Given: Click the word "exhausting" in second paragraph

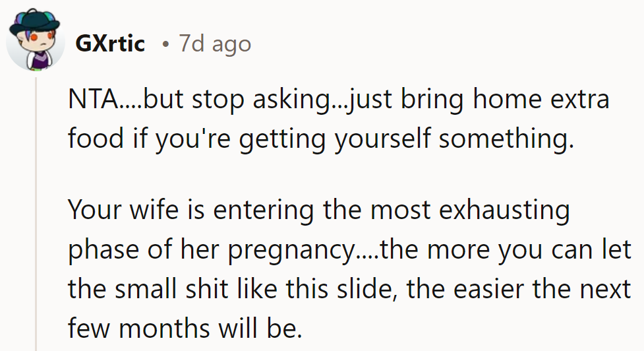Looking at the screenshot, I should pyautogui.click(x=504, y=211).
